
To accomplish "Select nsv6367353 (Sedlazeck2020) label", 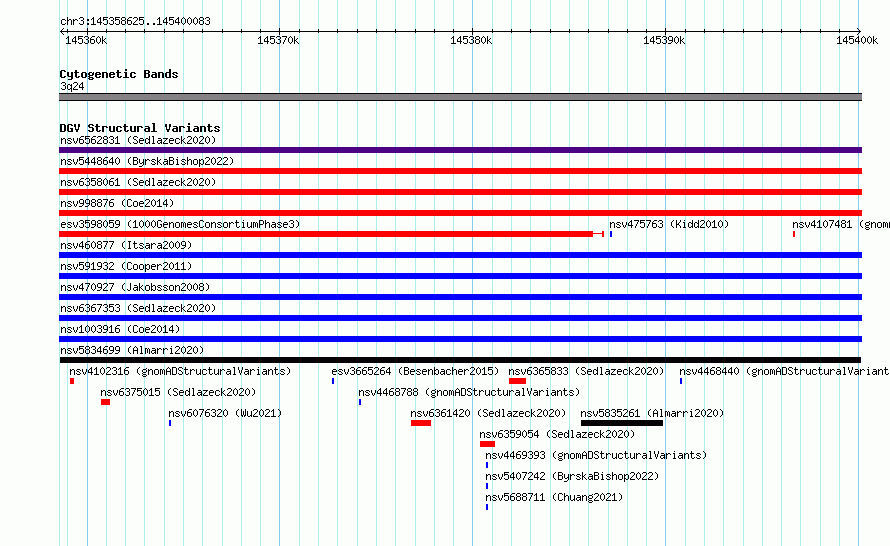I will click(138, 308).
